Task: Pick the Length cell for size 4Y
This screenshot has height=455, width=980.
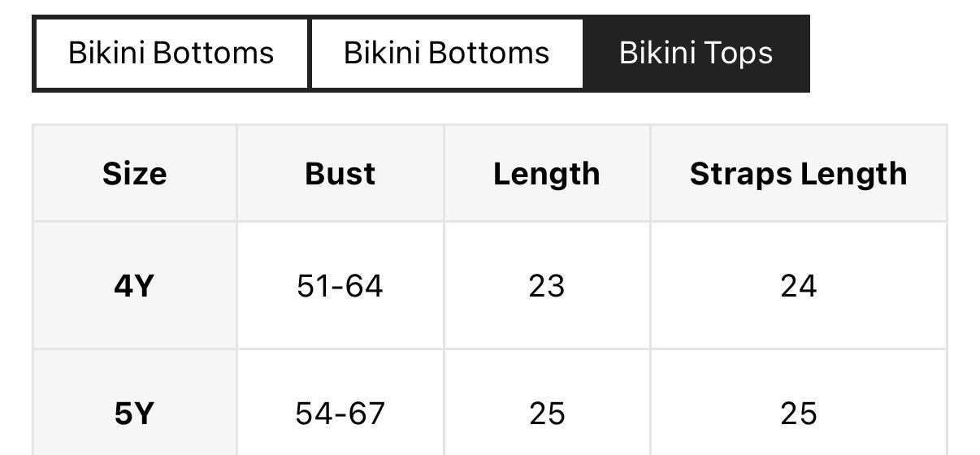Action: [546, 286]
